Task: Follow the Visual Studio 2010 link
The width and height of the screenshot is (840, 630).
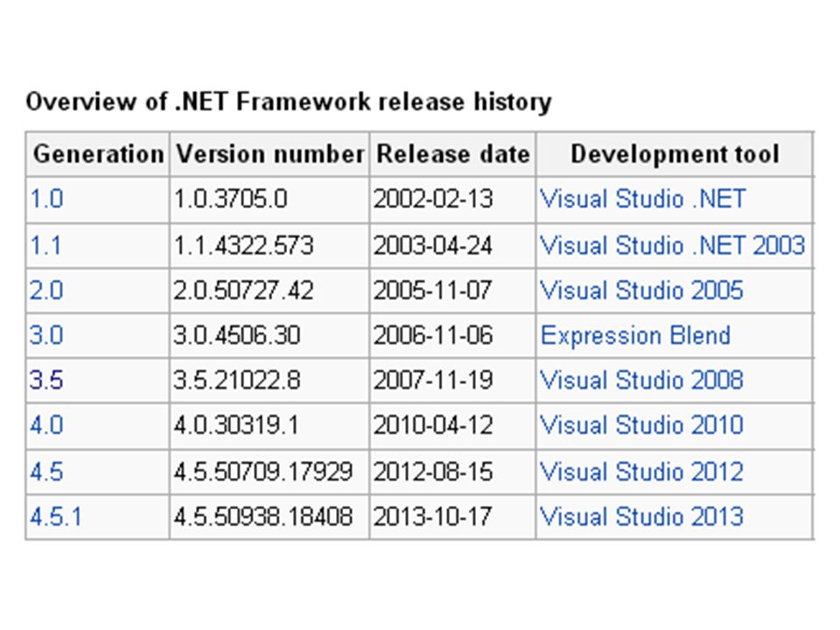Action: pos(641,426)
